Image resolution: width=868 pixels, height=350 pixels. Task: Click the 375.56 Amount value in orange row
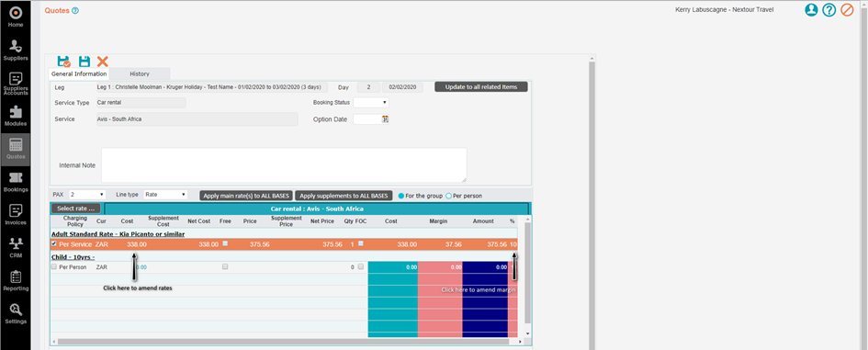[497, 244]
